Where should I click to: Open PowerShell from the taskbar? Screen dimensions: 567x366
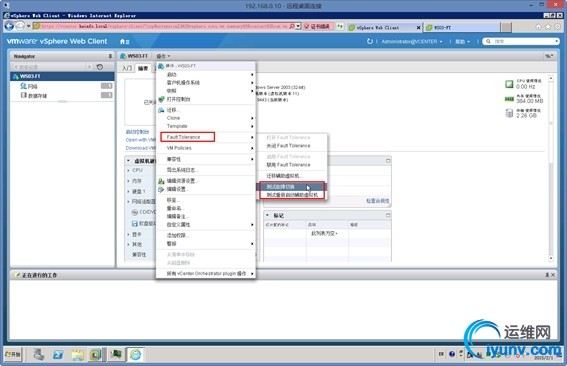[58, 354]
